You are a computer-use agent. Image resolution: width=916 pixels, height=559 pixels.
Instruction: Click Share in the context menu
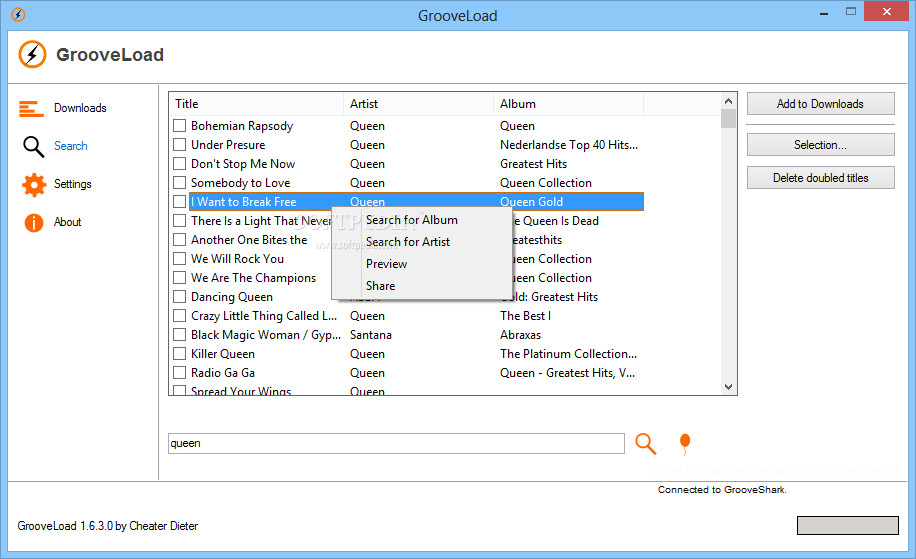coord(380,286)
